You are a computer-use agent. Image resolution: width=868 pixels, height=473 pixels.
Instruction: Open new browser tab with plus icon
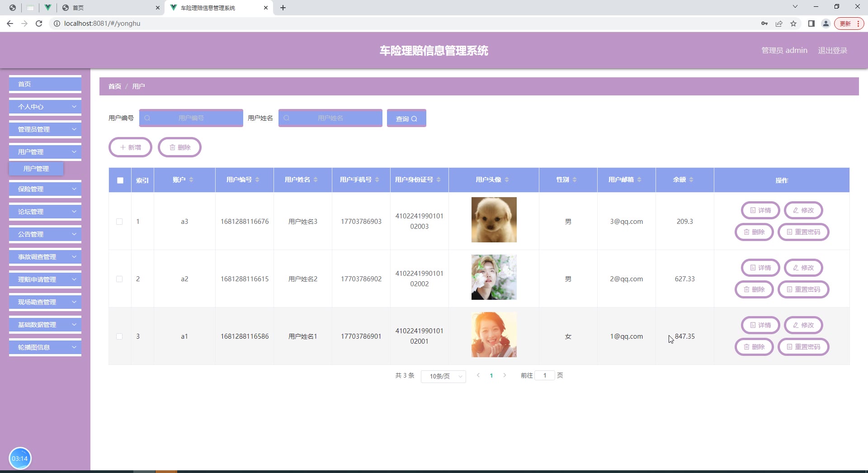point(283,8)
